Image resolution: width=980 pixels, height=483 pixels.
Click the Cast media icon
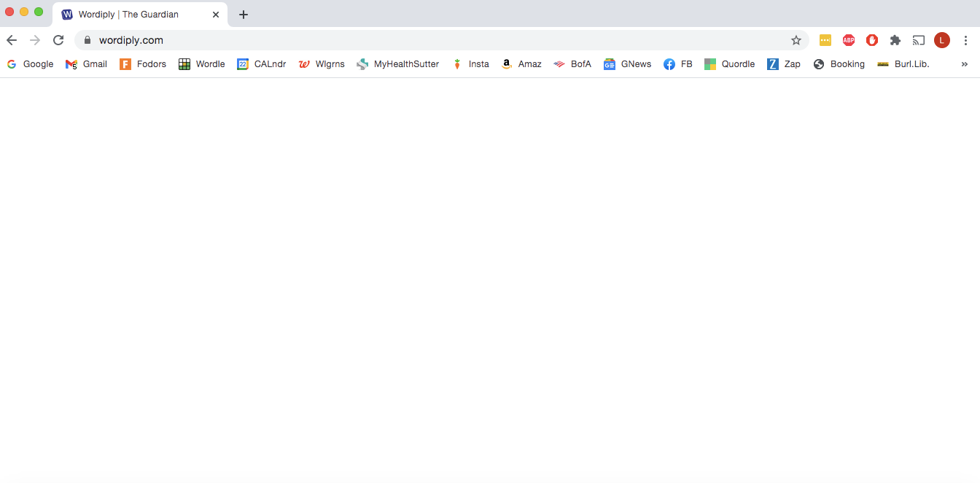(x=919, y=40)
